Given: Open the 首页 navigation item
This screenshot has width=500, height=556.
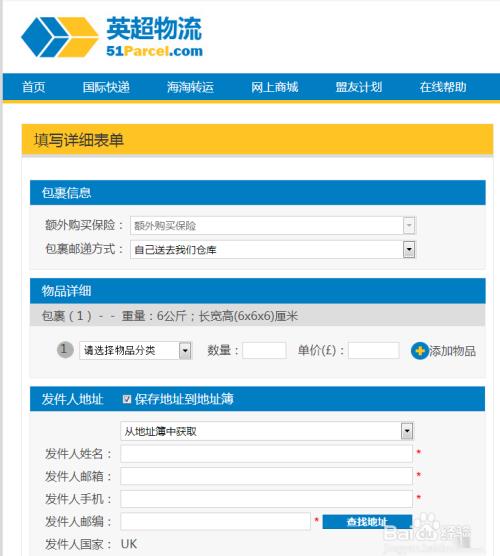Looking at the screenshot, I should point(34,87).
